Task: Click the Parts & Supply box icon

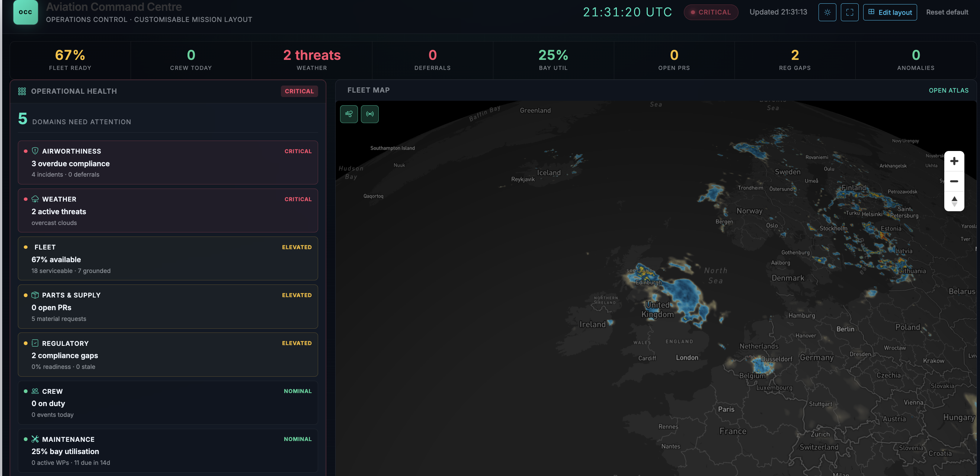Action: [x=35, y=295]
